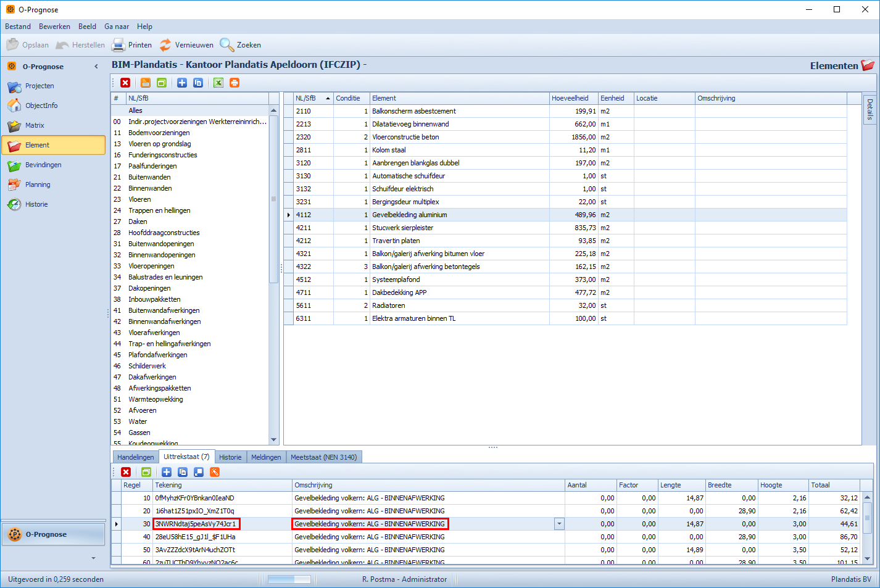Viewport: 880px width, 588px height.
Task: Click the orange print icon in Elementen toolbar
Action: (x=235, y=83)
